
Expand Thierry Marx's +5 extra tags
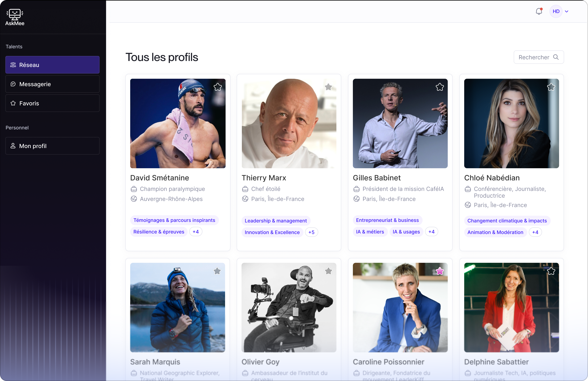click(x=311, y=232)
